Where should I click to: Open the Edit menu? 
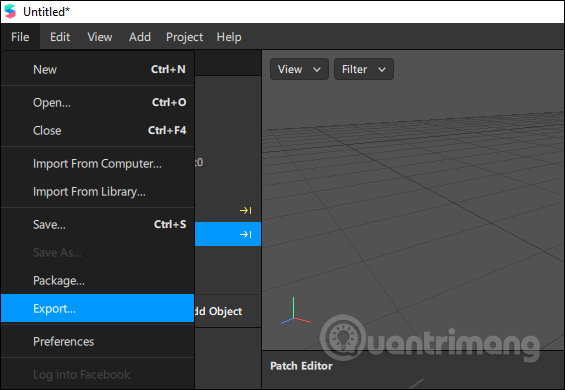[x=60, y=37]
